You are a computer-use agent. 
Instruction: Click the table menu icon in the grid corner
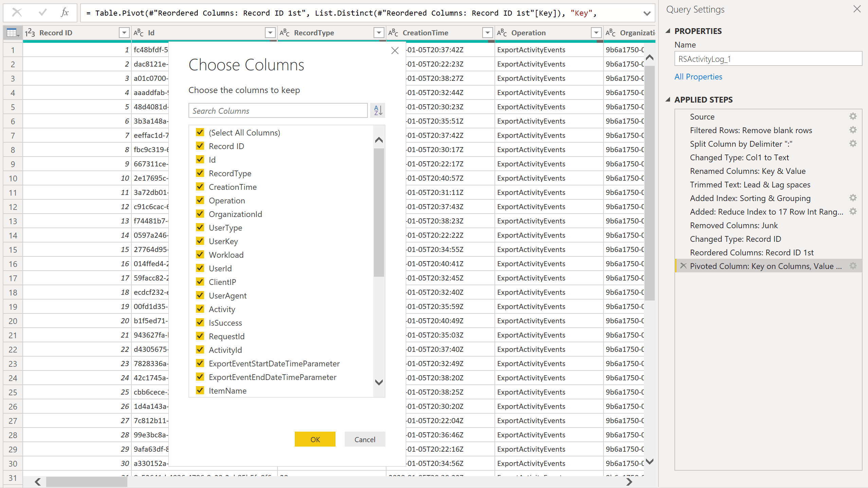tap(13, 33)
